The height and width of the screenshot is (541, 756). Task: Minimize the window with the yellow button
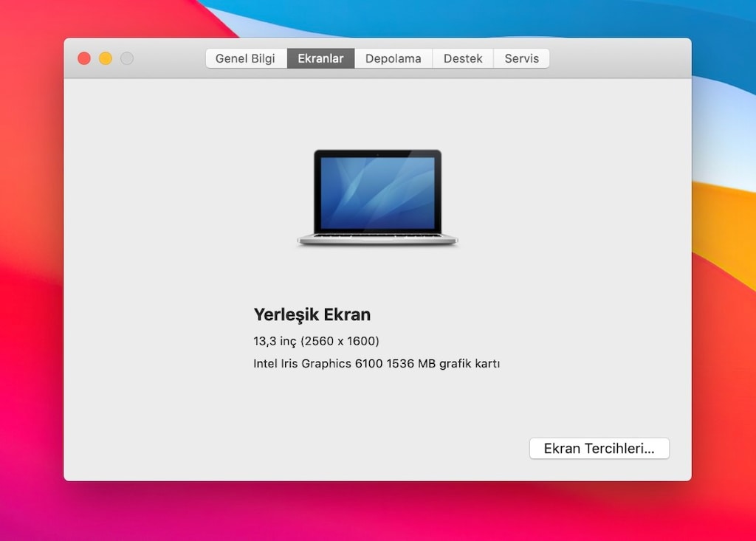[106, 58]
